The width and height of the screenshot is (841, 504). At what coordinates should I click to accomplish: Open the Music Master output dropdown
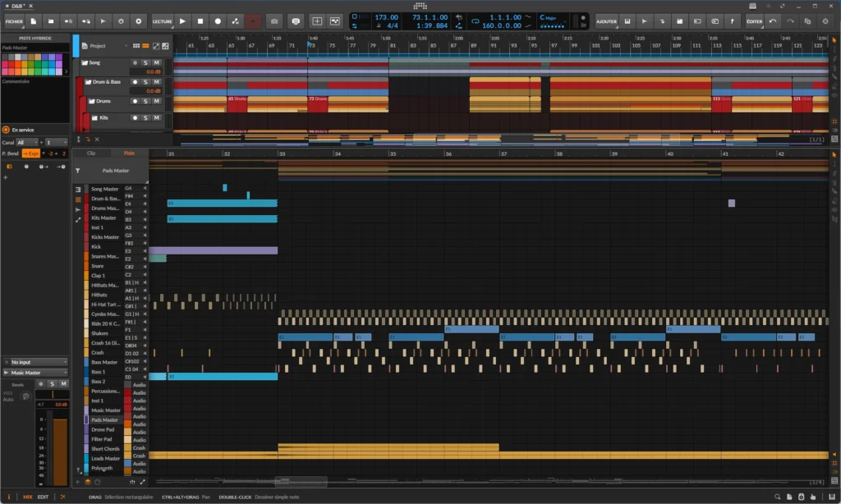(x=34, y=372)
